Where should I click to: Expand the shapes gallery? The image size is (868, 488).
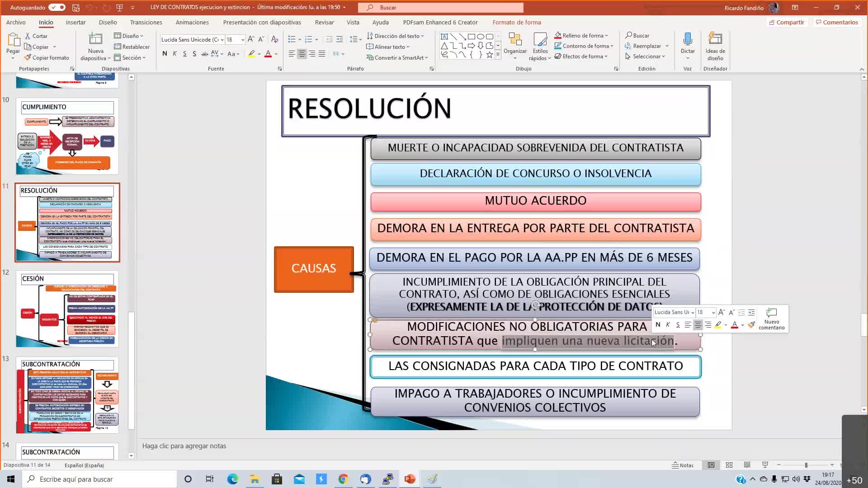click(x=498, y=55)
